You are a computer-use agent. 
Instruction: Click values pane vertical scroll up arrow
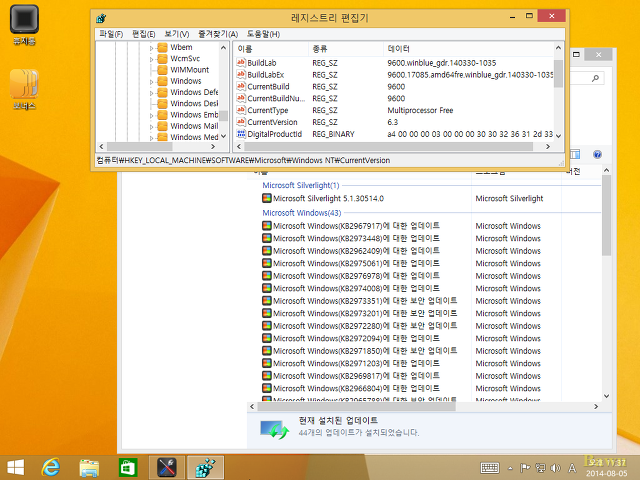[x=558, y=48]
